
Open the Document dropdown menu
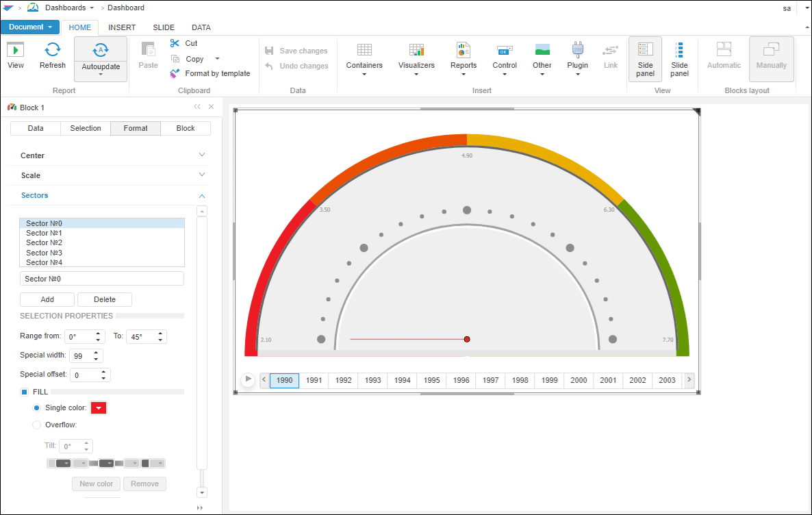30,27
